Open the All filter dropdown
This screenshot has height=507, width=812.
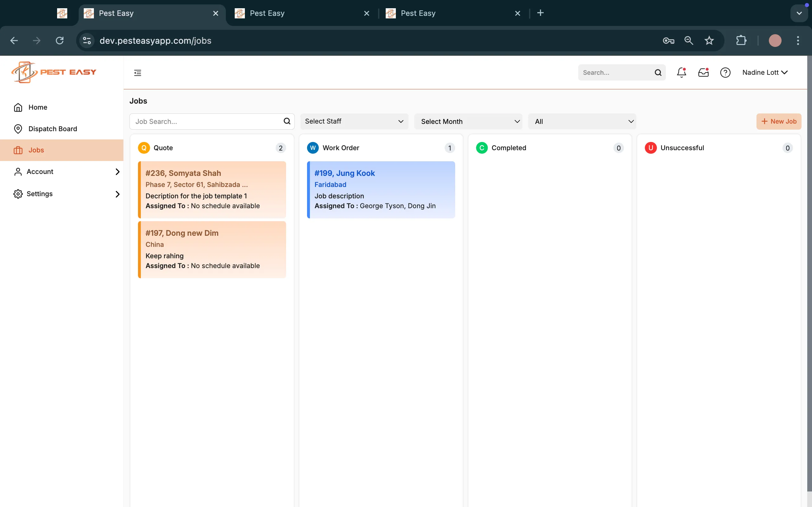click(x=582, y=121)
